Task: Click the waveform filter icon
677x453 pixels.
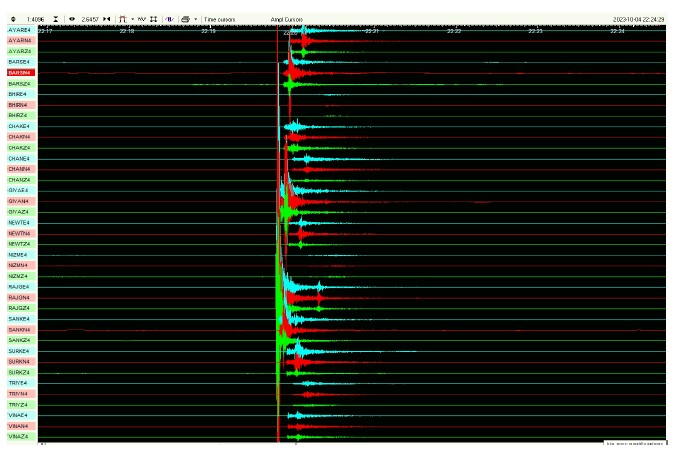Action: pyautogui.click(x=141, y=19)
